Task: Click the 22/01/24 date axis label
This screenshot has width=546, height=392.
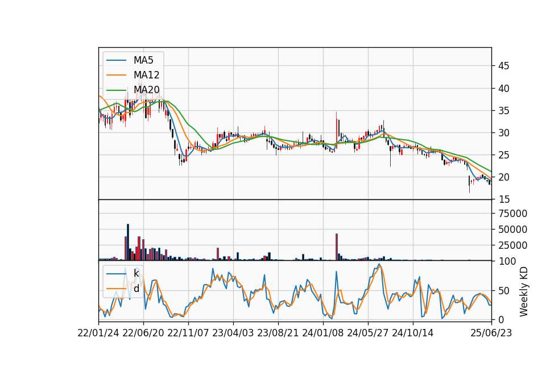Action: tap(98, 333)
